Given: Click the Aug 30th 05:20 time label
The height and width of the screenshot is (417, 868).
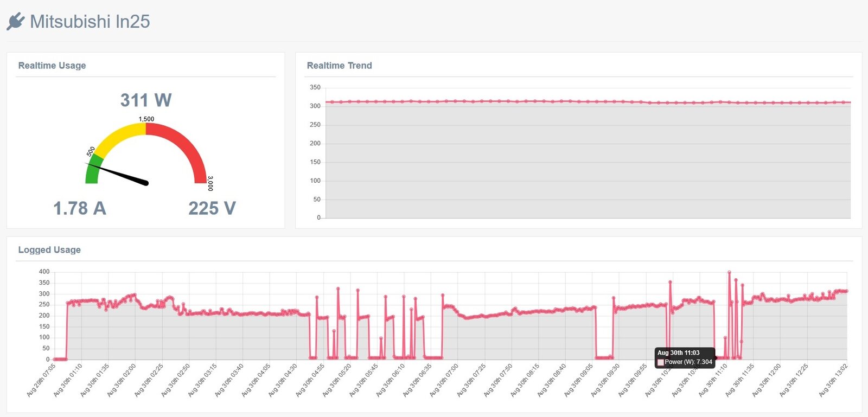Looking at the screenshot, I should (x=337, y=381).
